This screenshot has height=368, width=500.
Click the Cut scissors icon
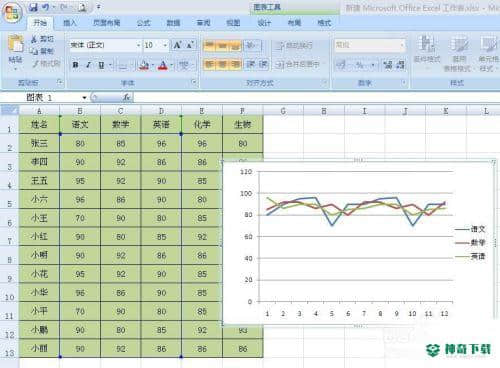pos(34,39)
